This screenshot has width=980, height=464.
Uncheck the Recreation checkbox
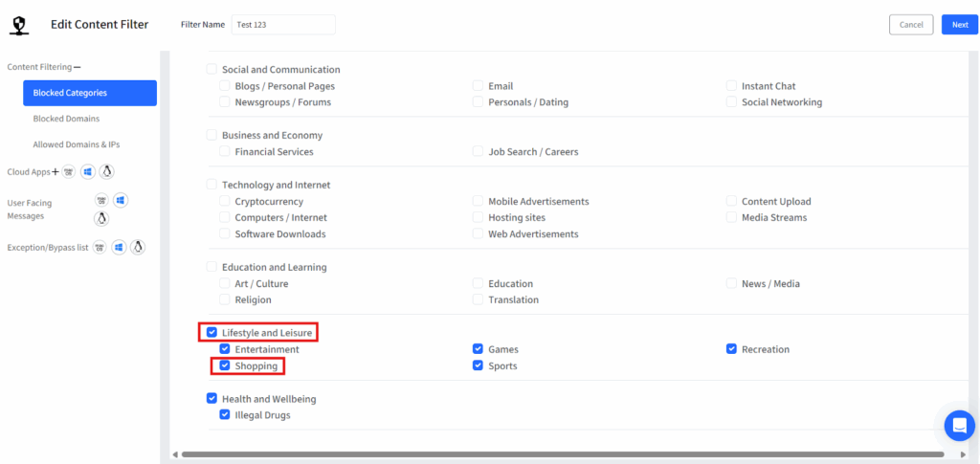(x=731, y=348)
